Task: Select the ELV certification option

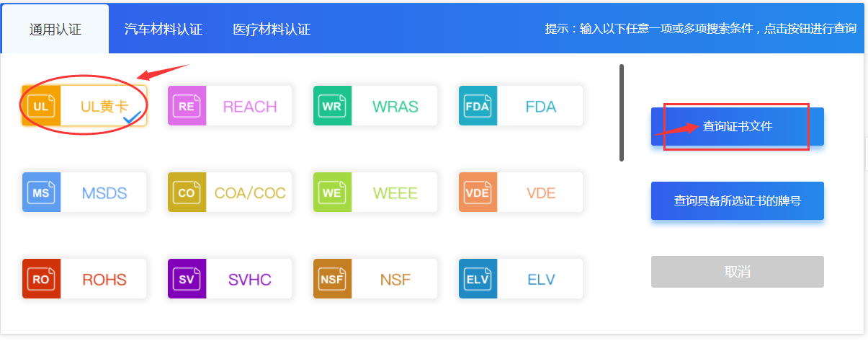Action: pyautogui.click(x=541, y=279)
